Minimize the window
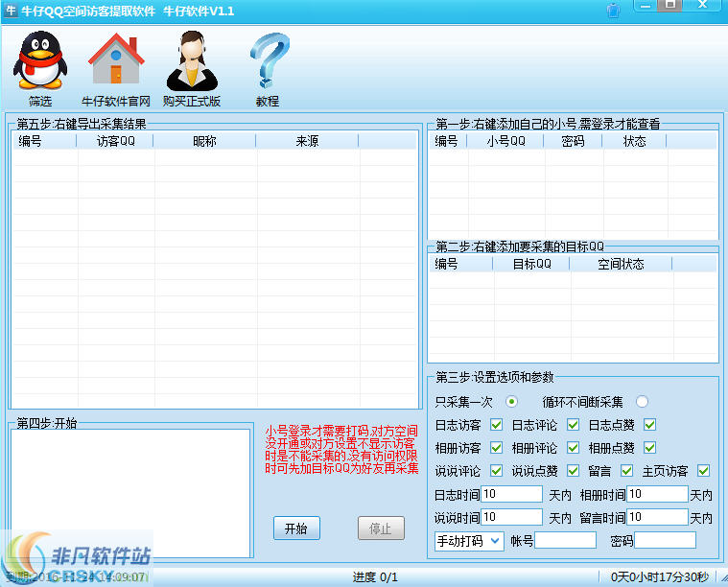Screen dimensions: 728x587 [645, 6]
